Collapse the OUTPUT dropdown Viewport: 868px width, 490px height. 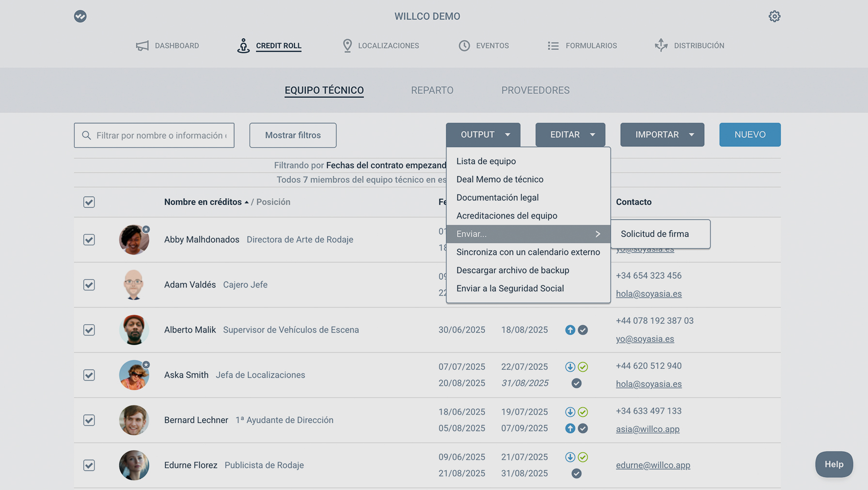pyautogui.click(x=483, y=135)
